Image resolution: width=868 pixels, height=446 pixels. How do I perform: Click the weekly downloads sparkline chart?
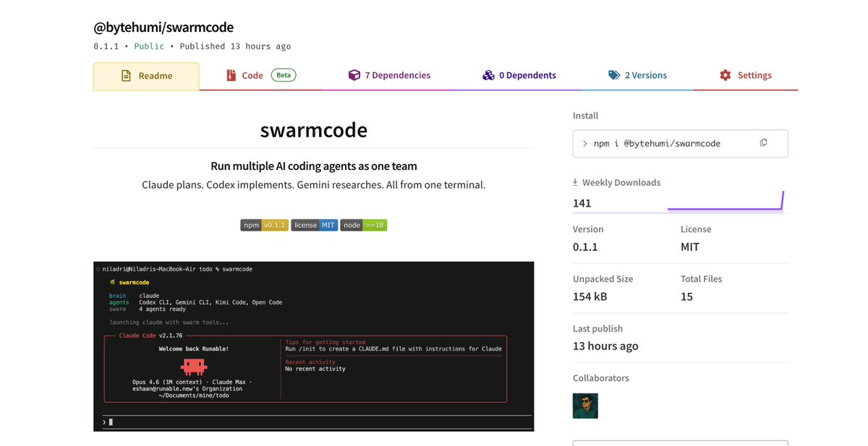(726, 201)
